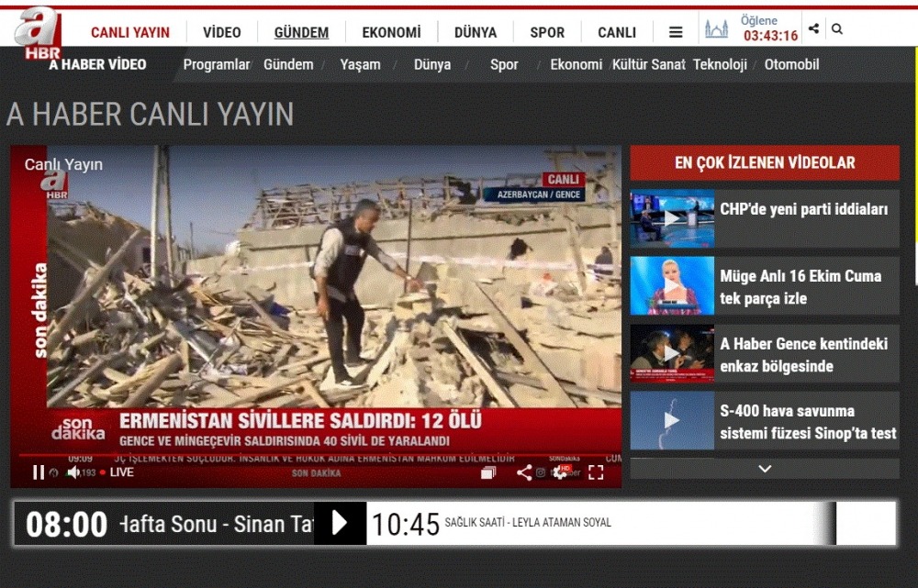
Task: Open the hamburger menu in the top bar
Action: tap(676, 32)
